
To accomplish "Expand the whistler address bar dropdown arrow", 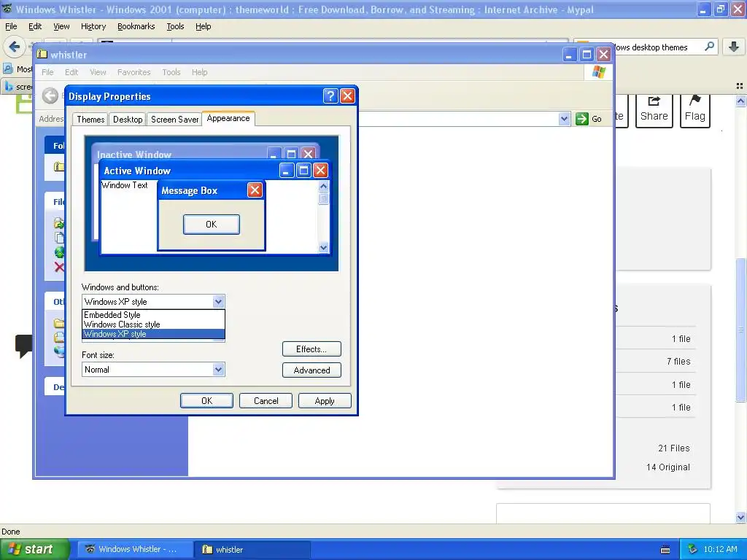I will coord(564,119).
